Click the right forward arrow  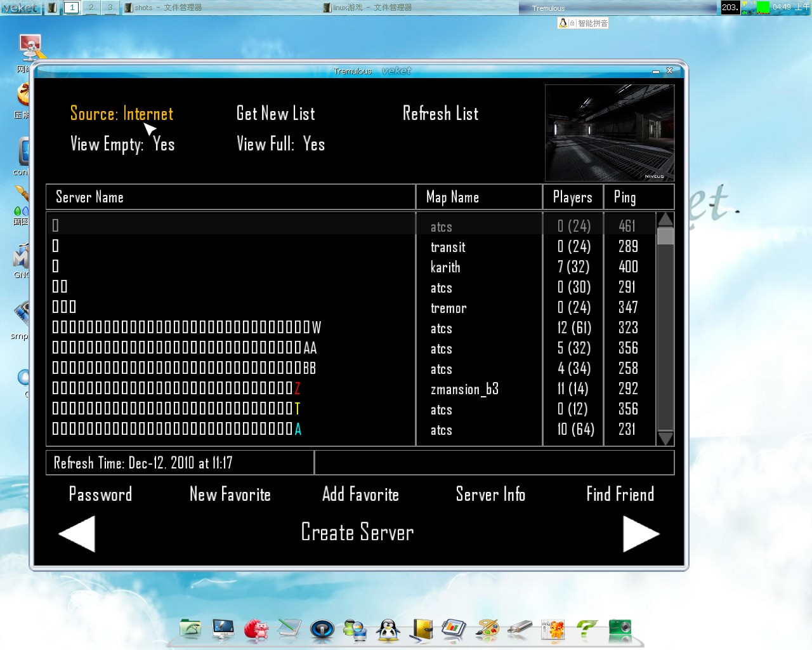(x=641, y=534)
